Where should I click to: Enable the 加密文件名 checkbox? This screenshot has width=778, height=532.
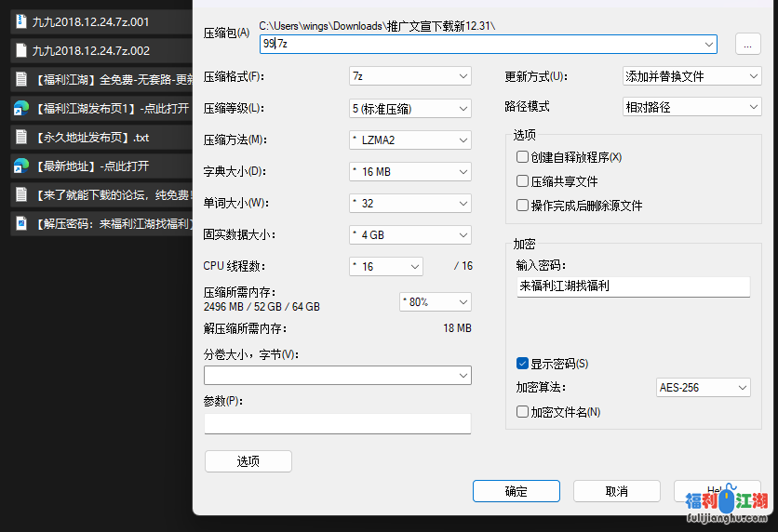523,412
